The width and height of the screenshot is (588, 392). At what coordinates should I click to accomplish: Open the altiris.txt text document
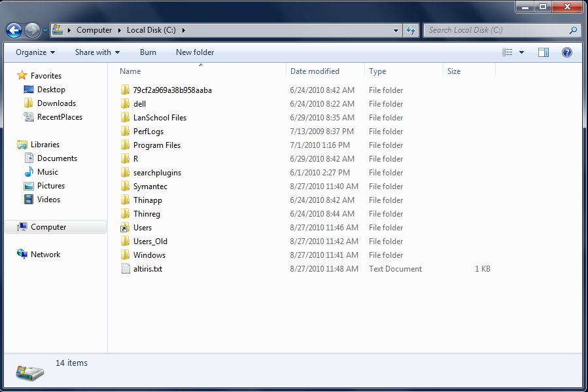tap(150, 268)
